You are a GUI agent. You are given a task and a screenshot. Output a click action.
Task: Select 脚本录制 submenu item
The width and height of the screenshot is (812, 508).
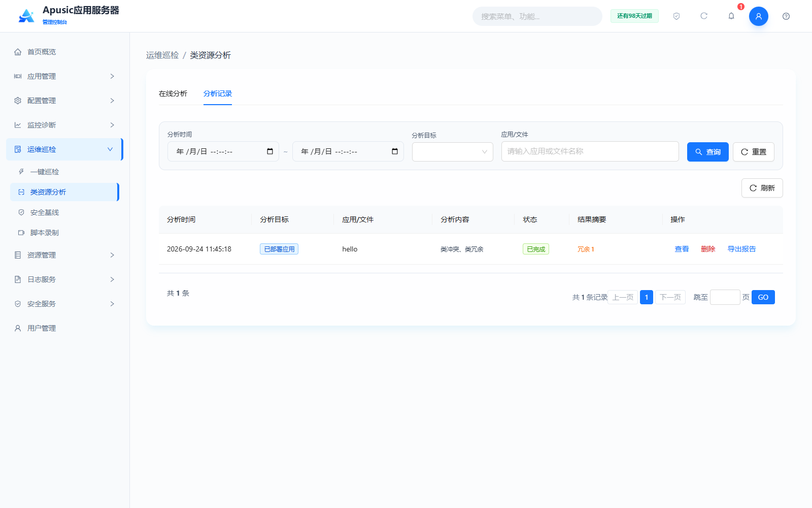(64, 233)
